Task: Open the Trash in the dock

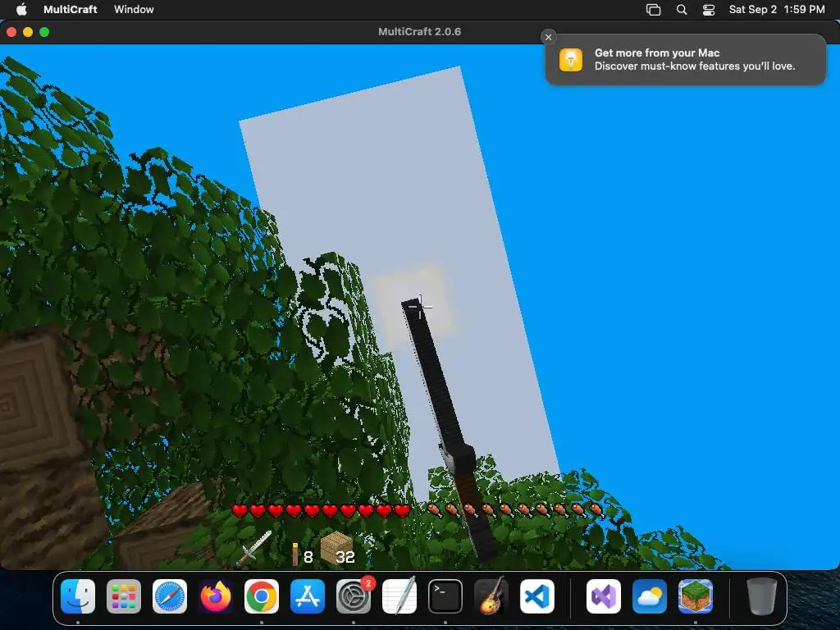Action: click(x=762, y=596)
